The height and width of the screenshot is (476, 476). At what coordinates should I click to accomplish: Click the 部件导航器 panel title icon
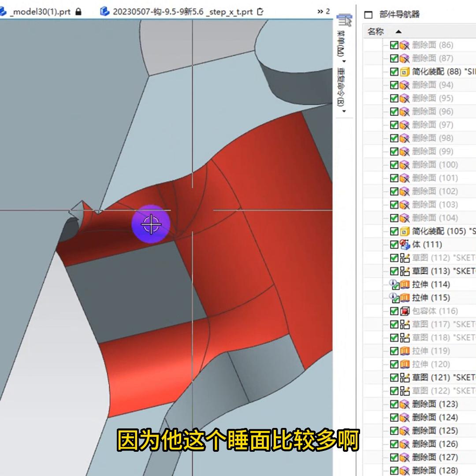point(368,15)
